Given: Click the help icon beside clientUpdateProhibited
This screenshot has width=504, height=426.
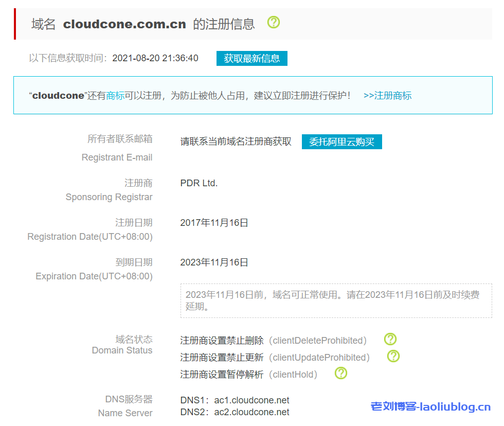Looking at the screenshot, I should click(x=393, y=356).
